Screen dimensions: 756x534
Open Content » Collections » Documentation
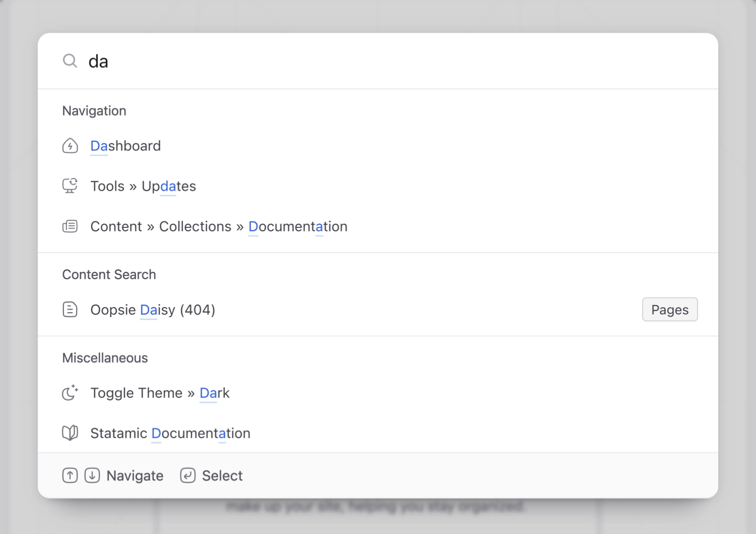[x=219, y=226]
